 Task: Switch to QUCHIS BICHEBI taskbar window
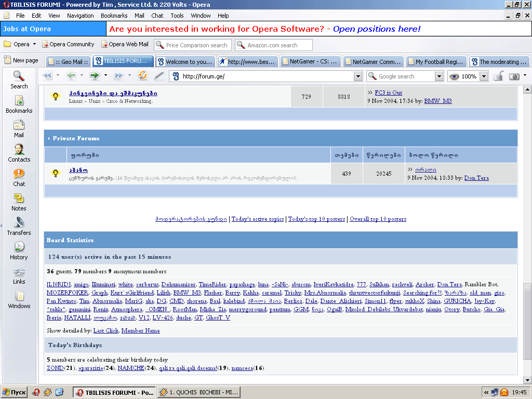(x=199, y=392)
